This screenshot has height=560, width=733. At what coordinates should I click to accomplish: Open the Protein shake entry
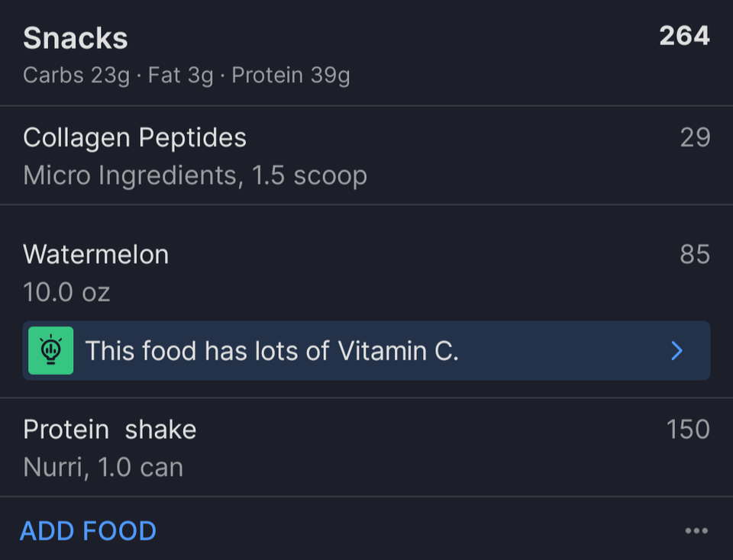click(366, 447)
